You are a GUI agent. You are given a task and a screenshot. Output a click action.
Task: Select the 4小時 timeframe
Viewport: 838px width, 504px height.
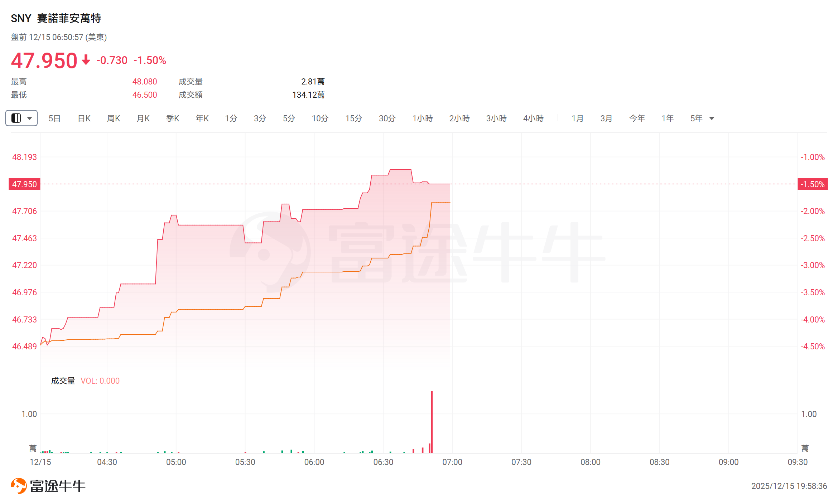click(533, 118)
